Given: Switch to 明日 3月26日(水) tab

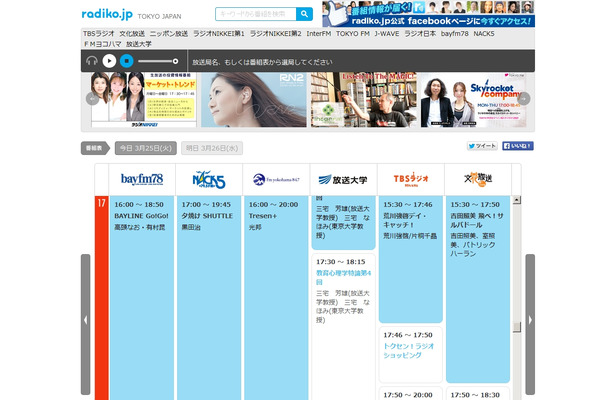Looking at the screenshot, I should point(212,148).
